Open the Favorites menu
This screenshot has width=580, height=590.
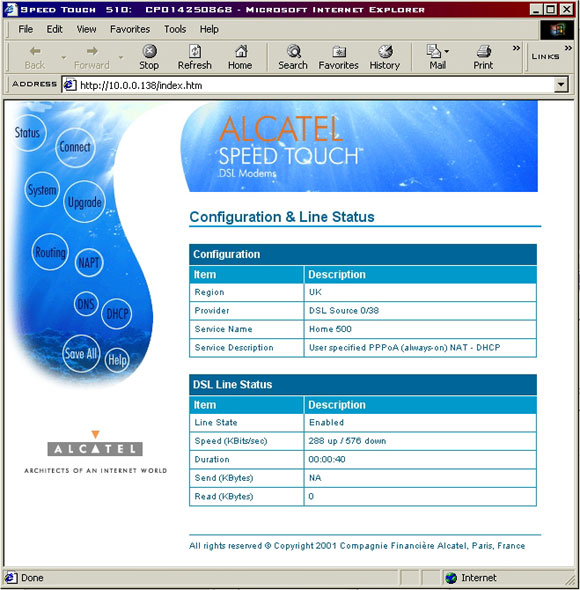130,29
